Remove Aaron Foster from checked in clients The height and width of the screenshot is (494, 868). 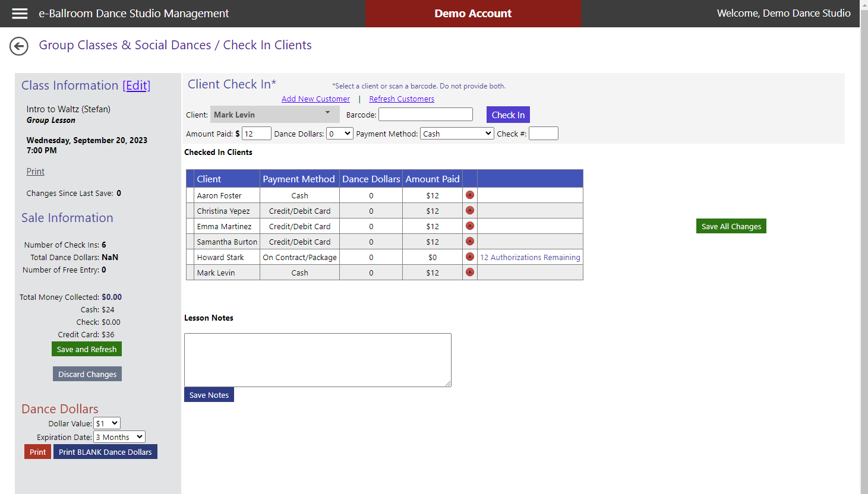469,194
